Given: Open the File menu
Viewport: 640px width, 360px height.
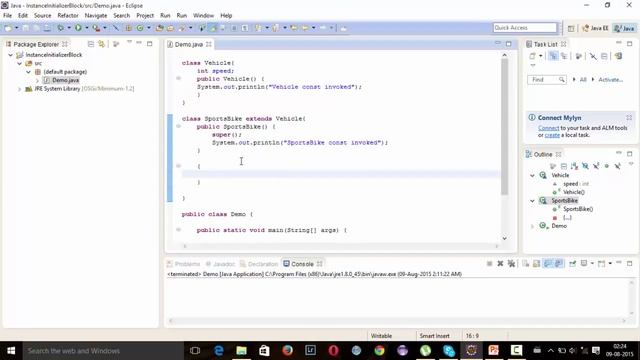Looking at the screenshot, I should [x=7, y=16].
